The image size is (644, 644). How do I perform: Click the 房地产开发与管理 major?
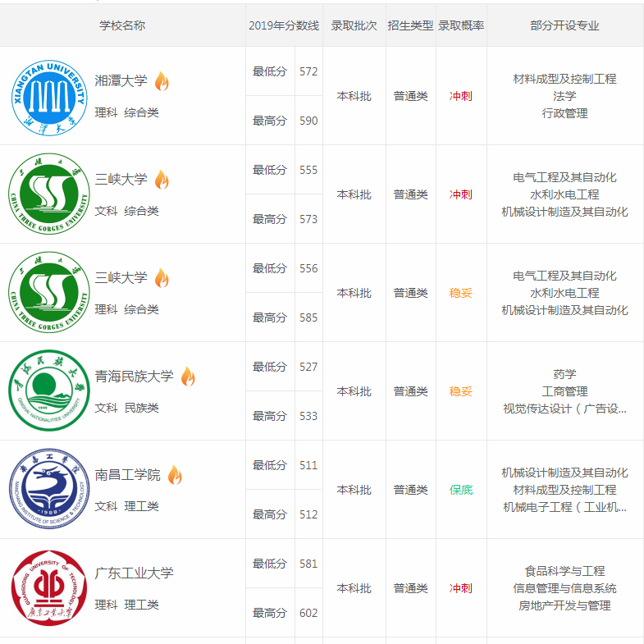(564, 605)
